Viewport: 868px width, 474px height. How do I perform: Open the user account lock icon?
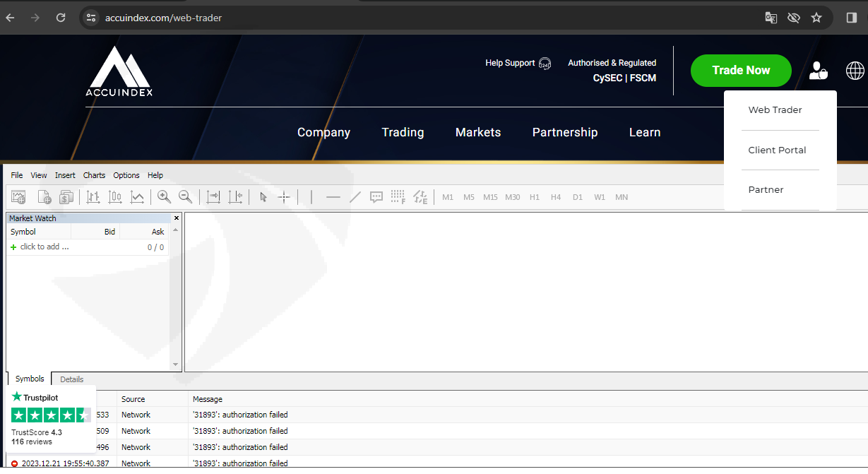[819, 71]
